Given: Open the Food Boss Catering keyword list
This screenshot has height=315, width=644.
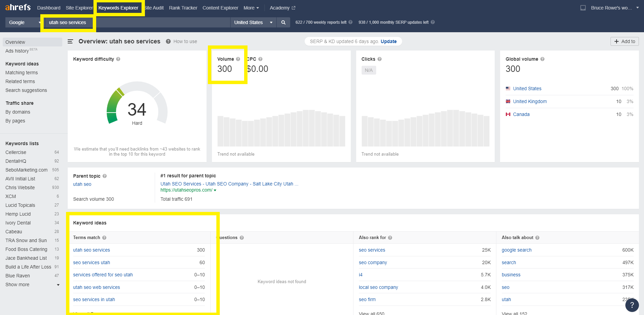Looking at the screenshot, I should (26, 249).
